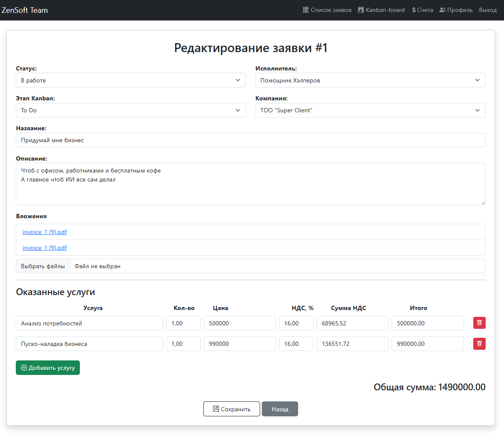Go to the Kanban-board page
The width and height of the screenshot is (504, 436).
click(x=381, y=10)
